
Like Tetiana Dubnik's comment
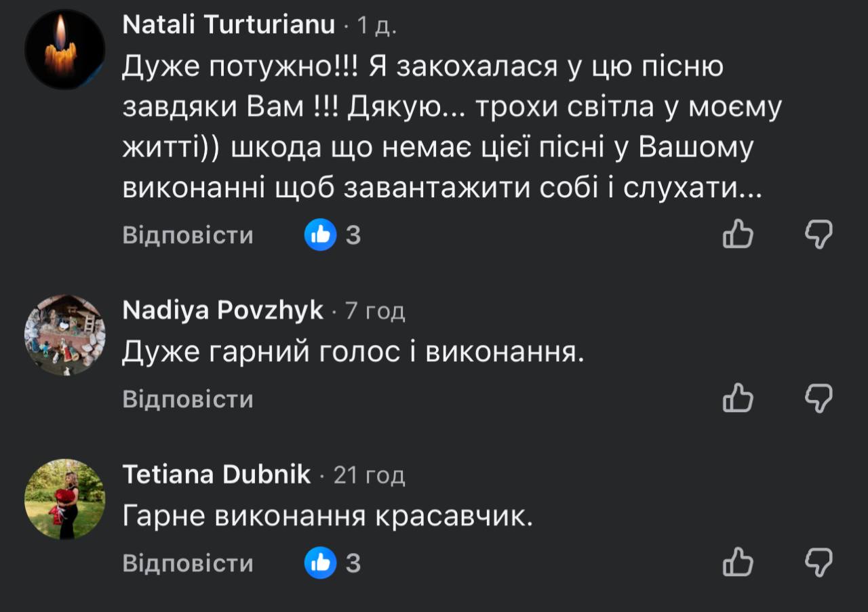click(x=738, y=563)
